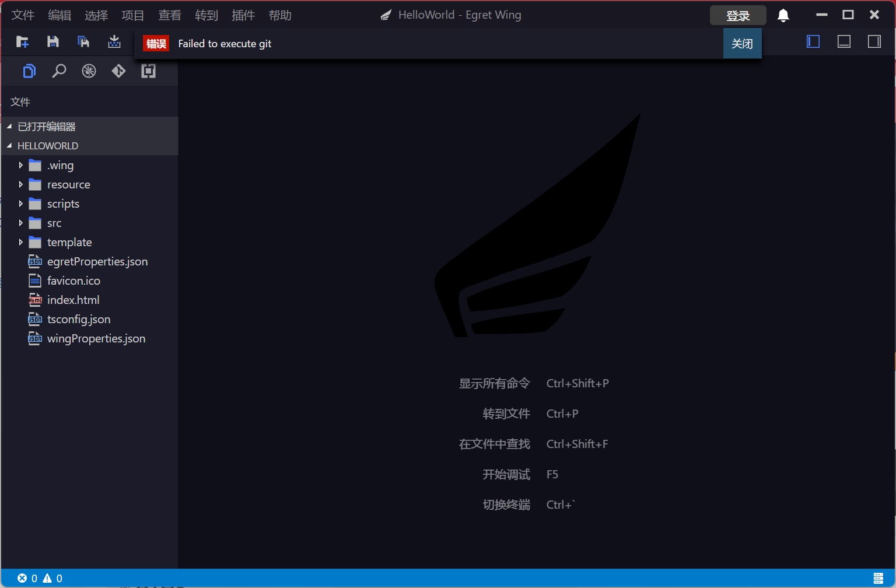
Task: Click the build/publish project toolbar icon
Action: coord(114,41)
